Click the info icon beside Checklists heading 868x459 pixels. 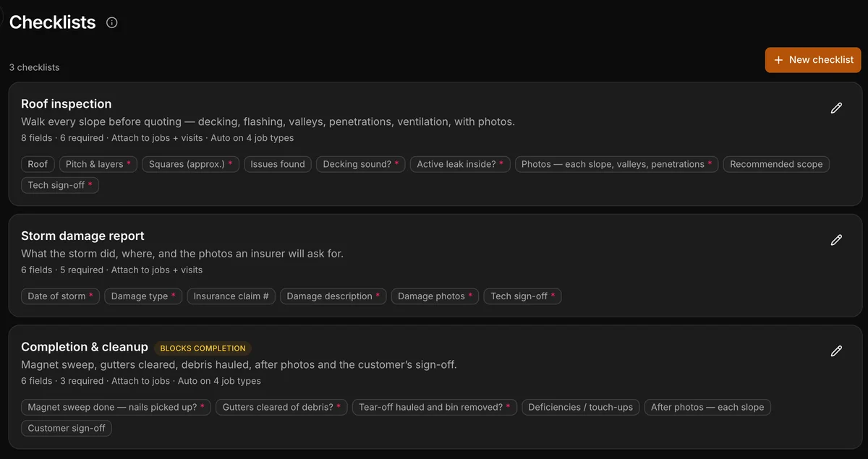tap(112, 22)
